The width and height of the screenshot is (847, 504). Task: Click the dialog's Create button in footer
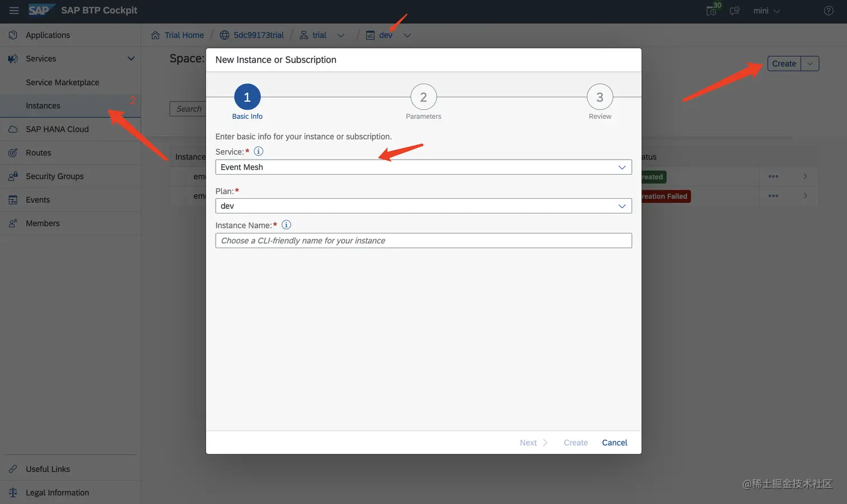pyautogui.click(x=576, y=443)
